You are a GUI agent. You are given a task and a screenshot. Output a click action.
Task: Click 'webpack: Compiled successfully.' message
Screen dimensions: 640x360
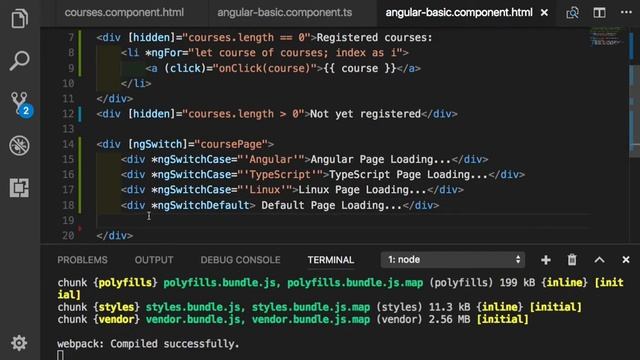(x=148, y=344)
